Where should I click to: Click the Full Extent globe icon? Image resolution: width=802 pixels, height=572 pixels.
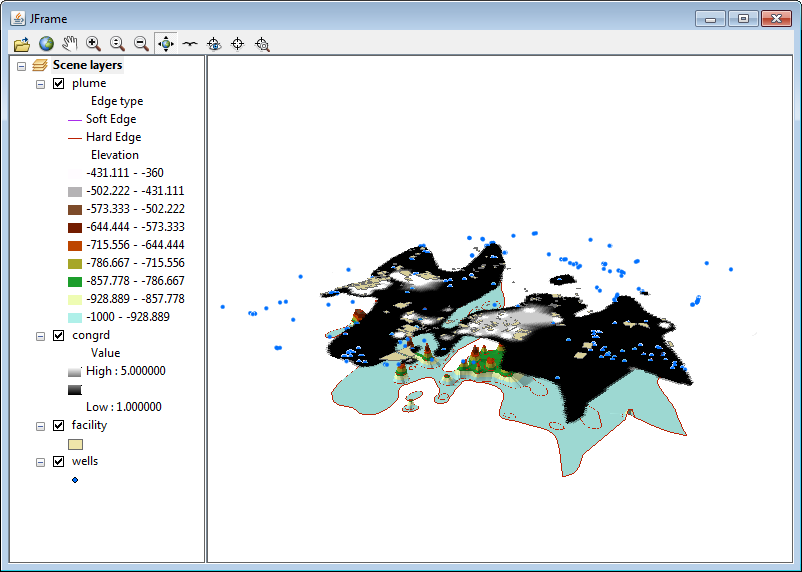click(x=46, y=44)
